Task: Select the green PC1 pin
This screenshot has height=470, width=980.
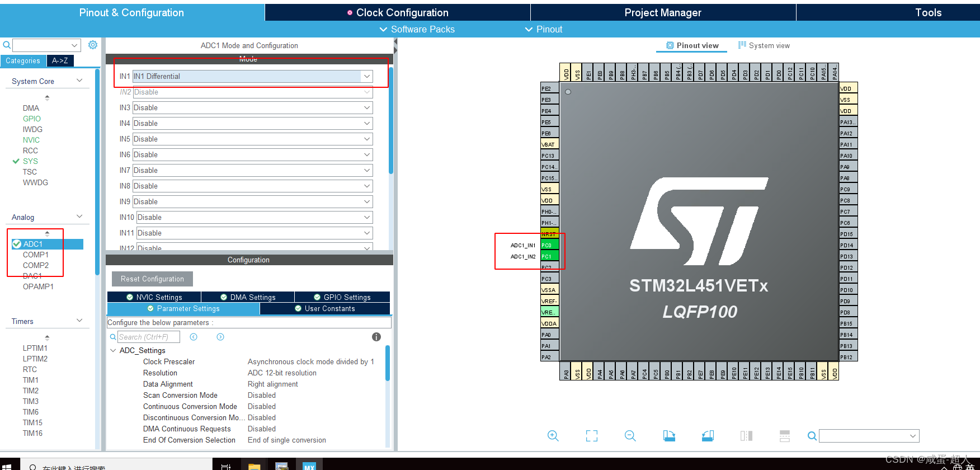Action: click(x=550, y=256)
